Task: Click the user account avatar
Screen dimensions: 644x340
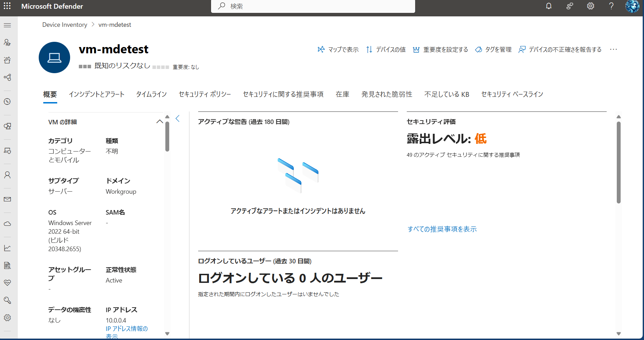Action: pyautogui.click(x=632, y=6)
